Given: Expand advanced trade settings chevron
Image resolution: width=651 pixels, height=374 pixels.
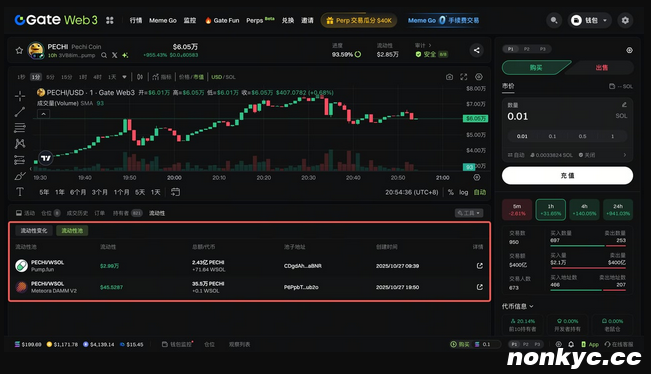Looking at the screenshot, I should tap(625, 155).
